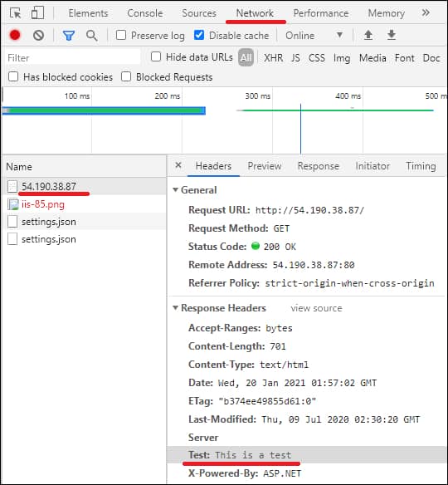The image size is (448, 485).
Task: Filter requests by Doc
Action: (431, 58)
